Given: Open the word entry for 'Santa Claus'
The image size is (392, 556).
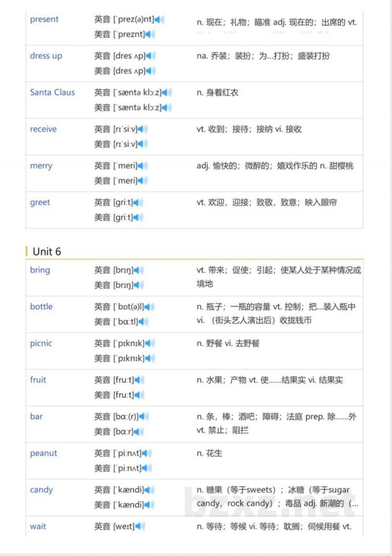Looking at the screenshot, I should pyautogui.click(x=52, y=92).
